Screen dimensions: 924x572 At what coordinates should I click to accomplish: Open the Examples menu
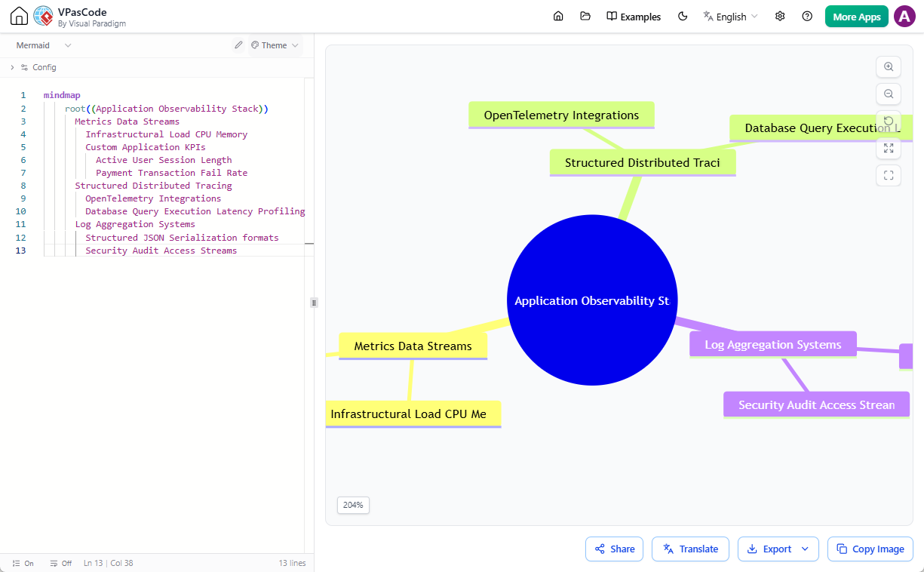coord(634,17)
